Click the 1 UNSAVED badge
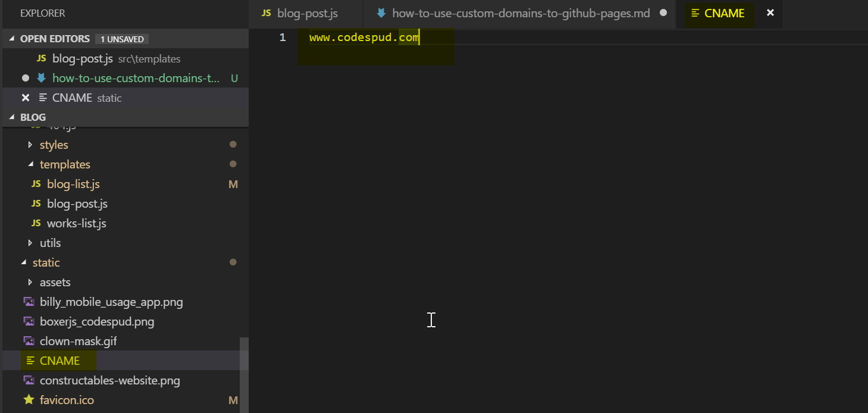This screenshot has height=413, width=868. (122, 39)
